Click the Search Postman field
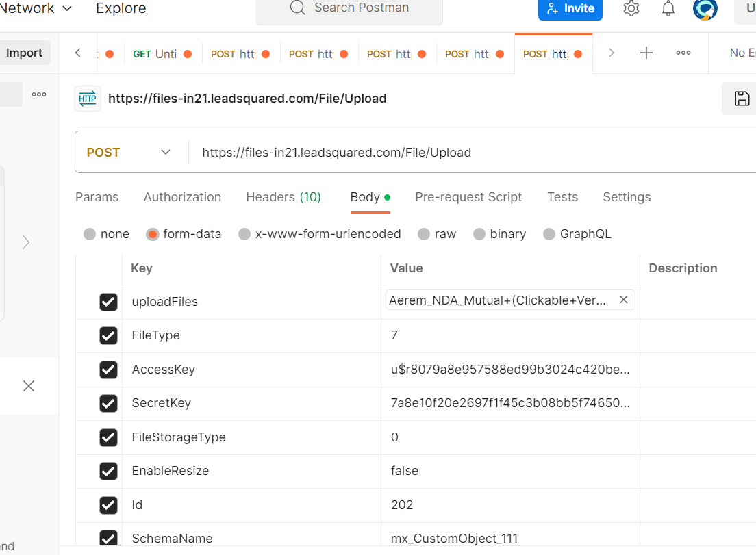The image size is (756, 555). [349, 9]
